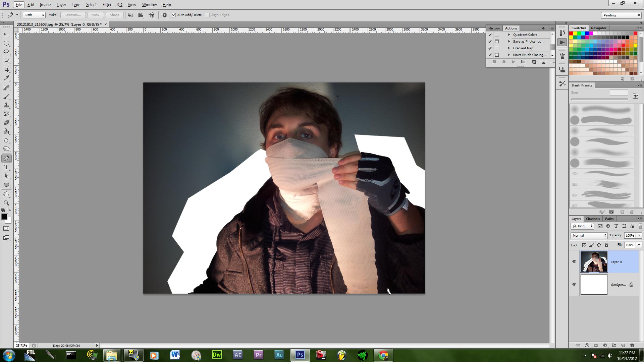Click the Mask make button
Image resolution: width=644 pixels, height=362 pixels.
click(95, 15)
